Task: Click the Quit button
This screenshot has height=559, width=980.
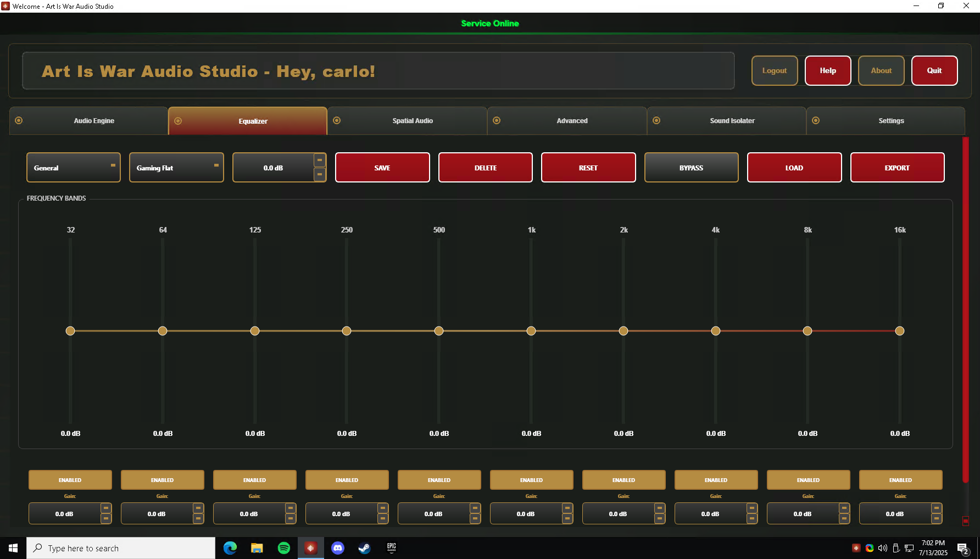Action: 934,70
